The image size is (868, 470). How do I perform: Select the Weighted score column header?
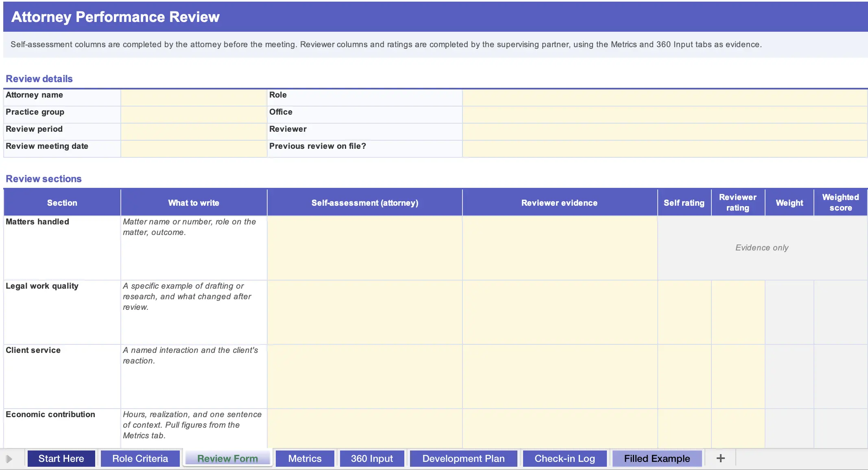coord(841,202)
